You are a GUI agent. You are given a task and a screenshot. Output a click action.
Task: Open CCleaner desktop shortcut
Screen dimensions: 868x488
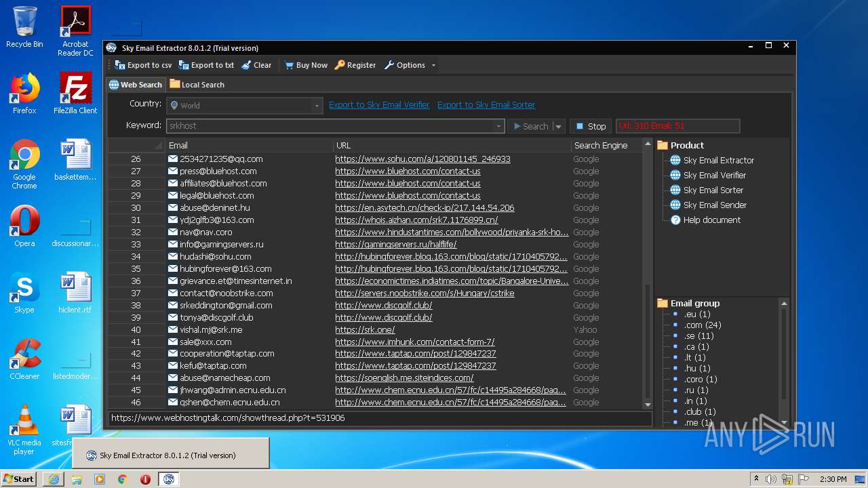pyautogui.click(x=24, y=359)
